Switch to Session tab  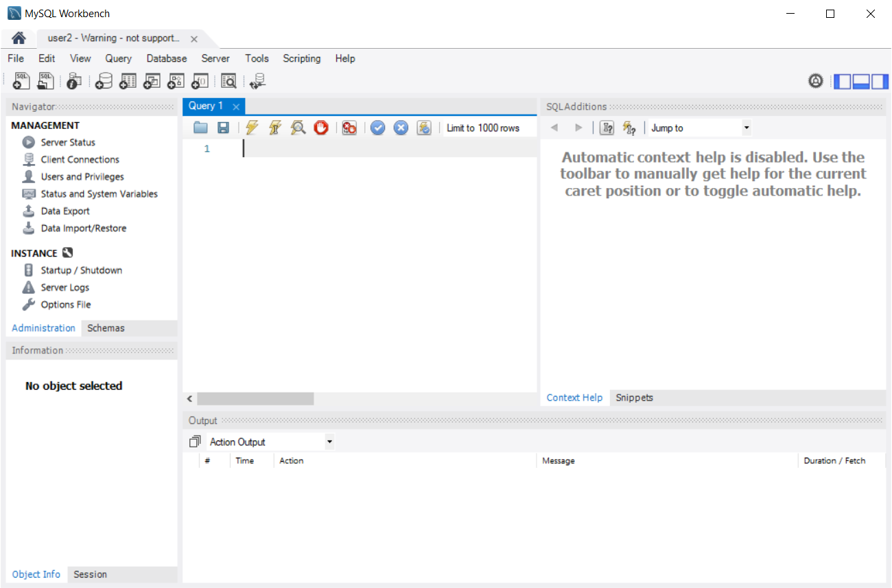90,574
